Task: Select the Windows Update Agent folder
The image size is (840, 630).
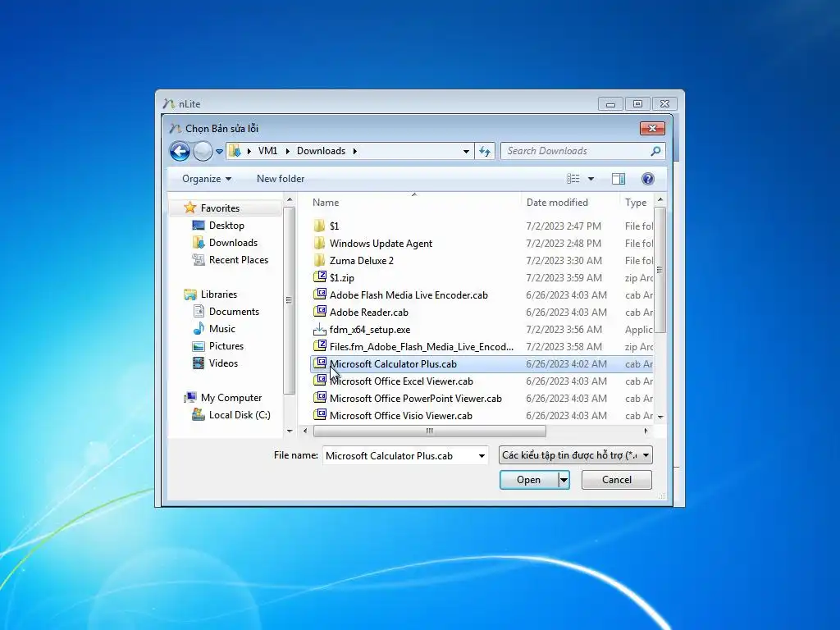Action: (x=381, y=243)
